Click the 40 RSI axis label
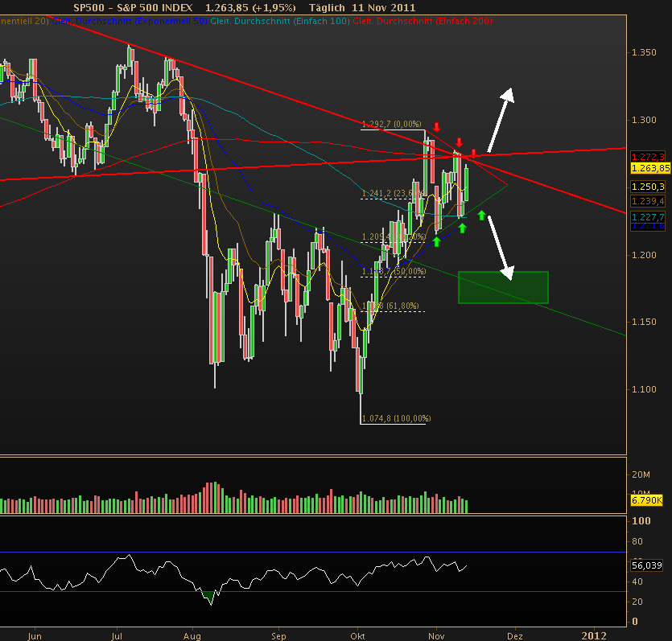The height and width of the screenshot is (641, 672). [637, 581]
